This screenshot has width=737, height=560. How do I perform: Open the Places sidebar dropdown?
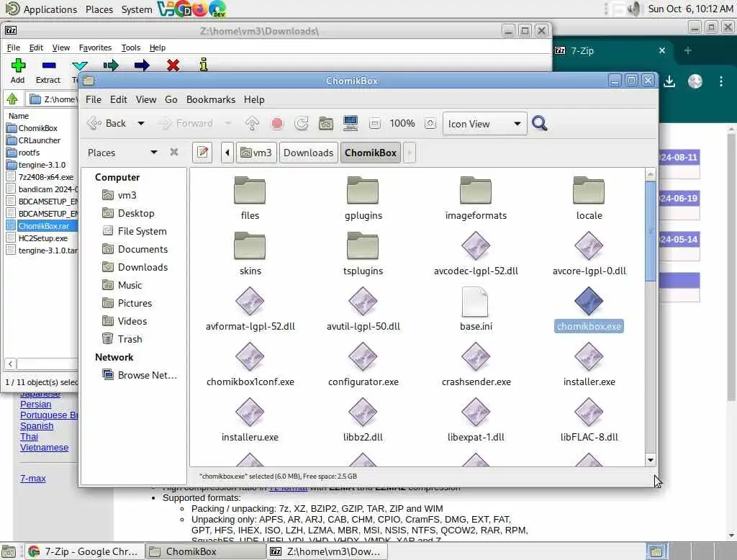point(153,153)
